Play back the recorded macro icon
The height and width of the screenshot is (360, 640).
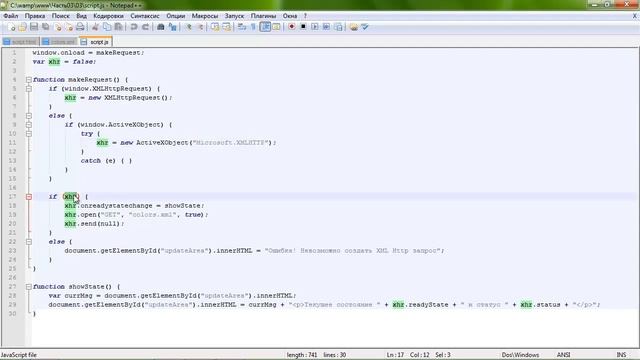coord(315,27)
